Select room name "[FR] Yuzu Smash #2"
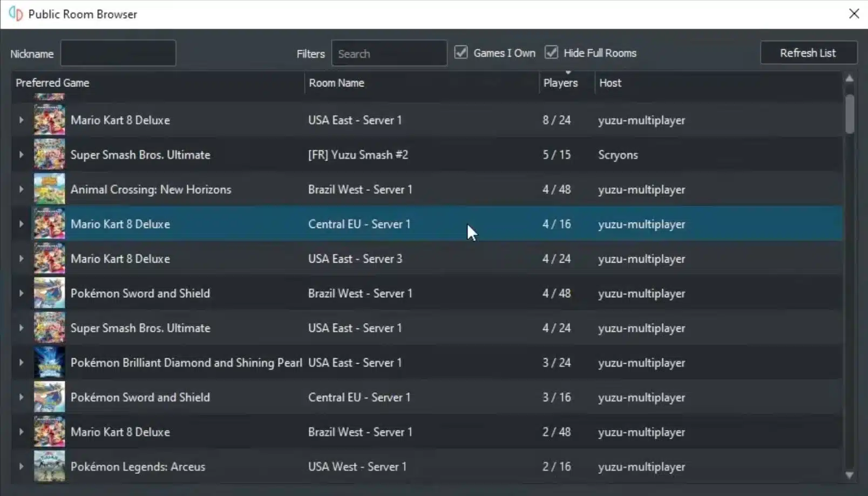Image resolution: width=868 pixels, height=496 pixels. point(358,155)
